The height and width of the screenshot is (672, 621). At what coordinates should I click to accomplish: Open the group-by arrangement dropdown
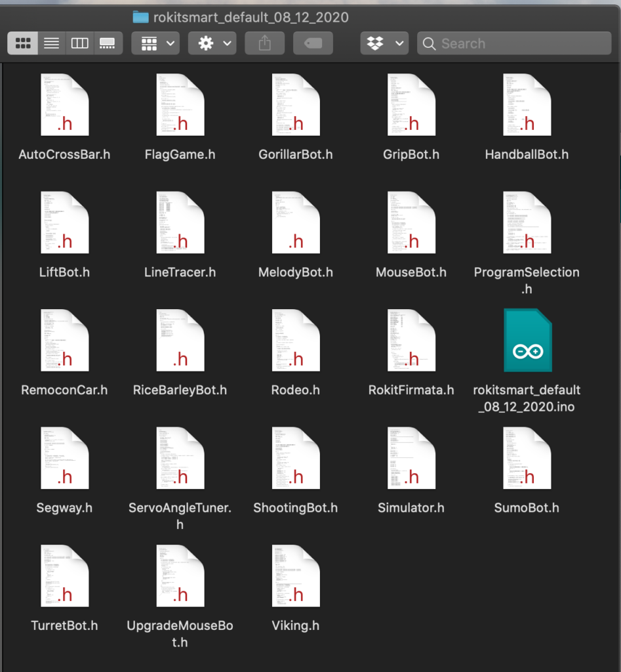coord(155,43)
